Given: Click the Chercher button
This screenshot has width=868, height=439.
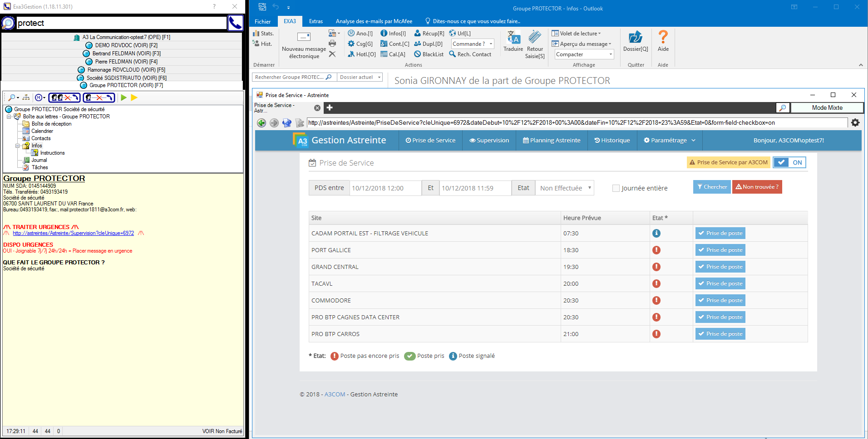Looking at the screenshot, I should tap(712, 187).
